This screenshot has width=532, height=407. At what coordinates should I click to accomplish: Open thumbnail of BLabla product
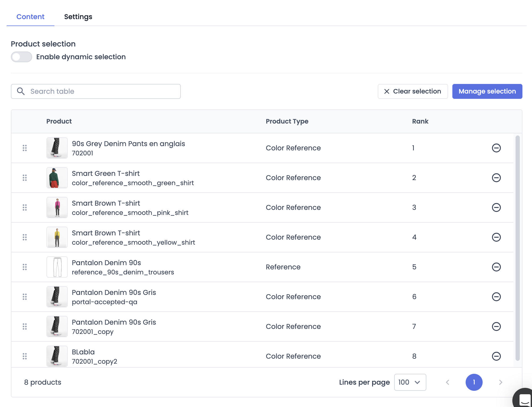coord(57,356)
